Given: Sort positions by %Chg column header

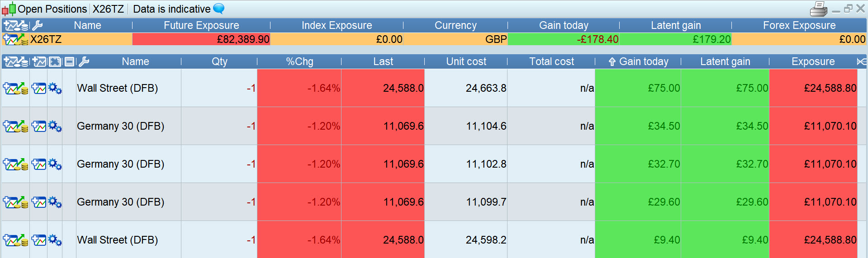Looking at the screenshot, I should tap(299, 61).
